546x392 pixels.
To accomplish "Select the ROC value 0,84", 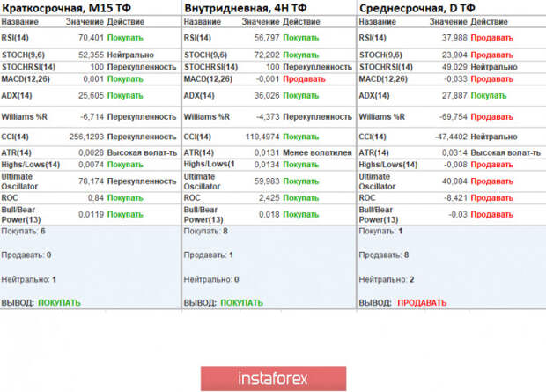I will (x=96, y=198).
